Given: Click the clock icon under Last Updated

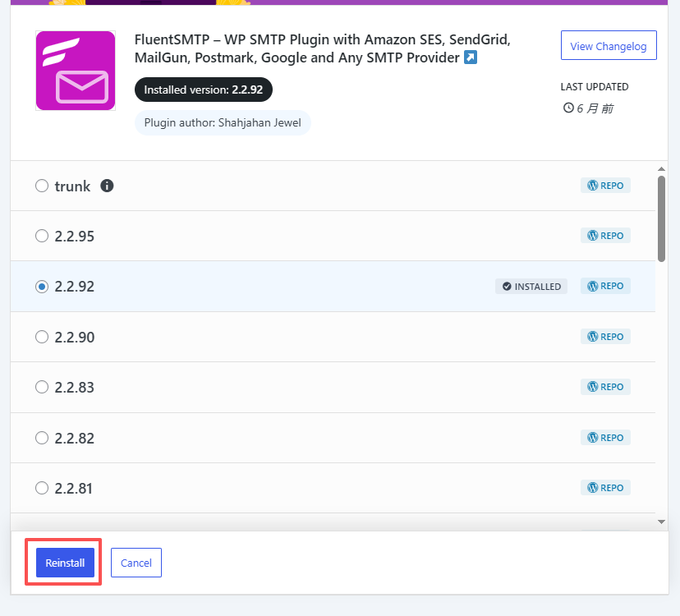Looking at the screenshot, I should click(568, 108).
